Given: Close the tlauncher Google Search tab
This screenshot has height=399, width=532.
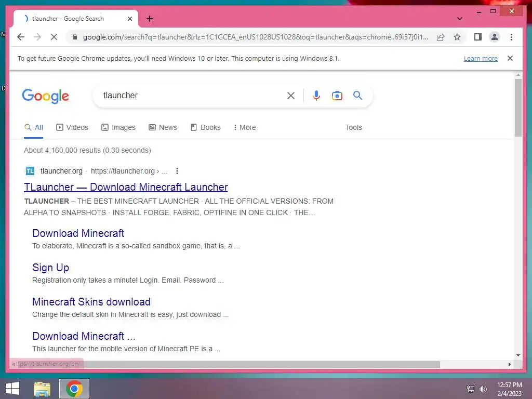Looking at the screenshot, I should click(x=129, y=19).
